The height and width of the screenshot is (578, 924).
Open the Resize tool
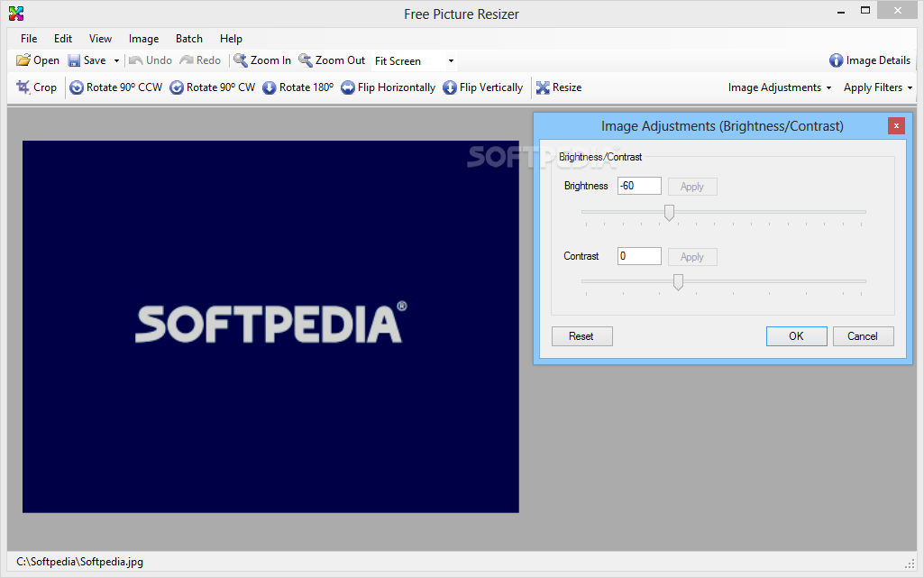pyautogui.click(x=559, y=87)
